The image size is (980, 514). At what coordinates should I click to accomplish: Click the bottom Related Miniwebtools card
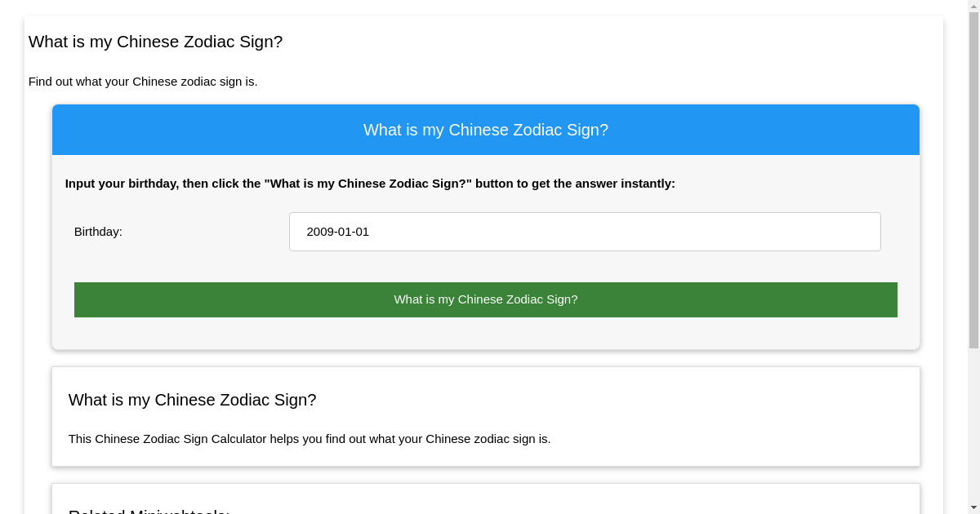tap(572, 498)
